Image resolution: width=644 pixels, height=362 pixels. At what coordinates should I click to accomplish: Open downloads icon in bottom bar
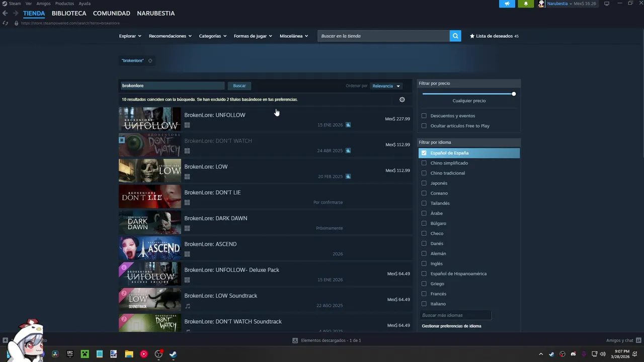pyautogui.click(x=295, y=340)
